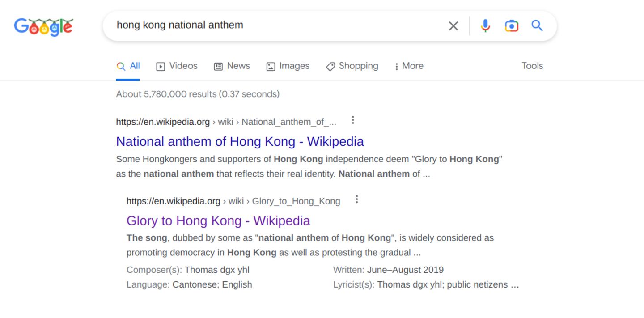Open three-dot menu for Glory to Hong Kong result
Image resolution: width=644 pixels, height=318 pixels.
tap(356, 199)
